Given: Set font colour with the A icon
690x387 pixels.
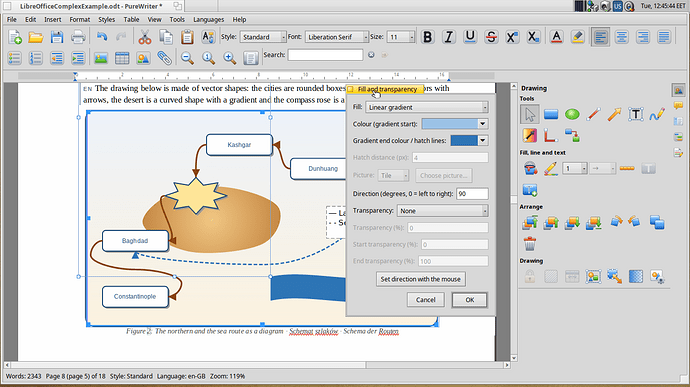Looking at the screenshot, I should 557,37.
